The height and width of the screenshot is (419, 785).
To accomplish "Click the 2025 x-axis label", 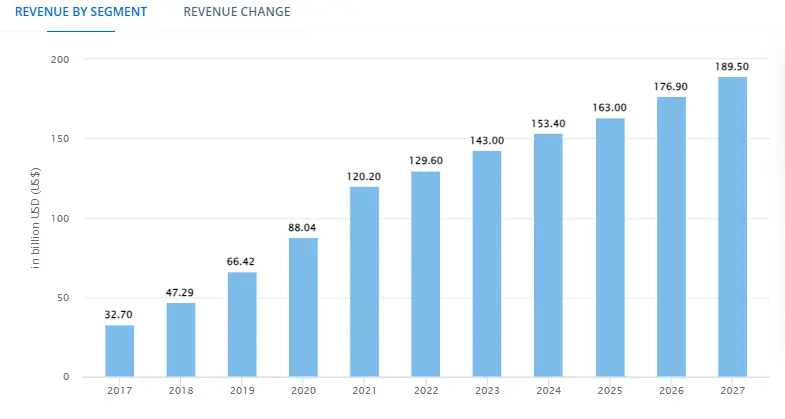I will pos(610,390).
